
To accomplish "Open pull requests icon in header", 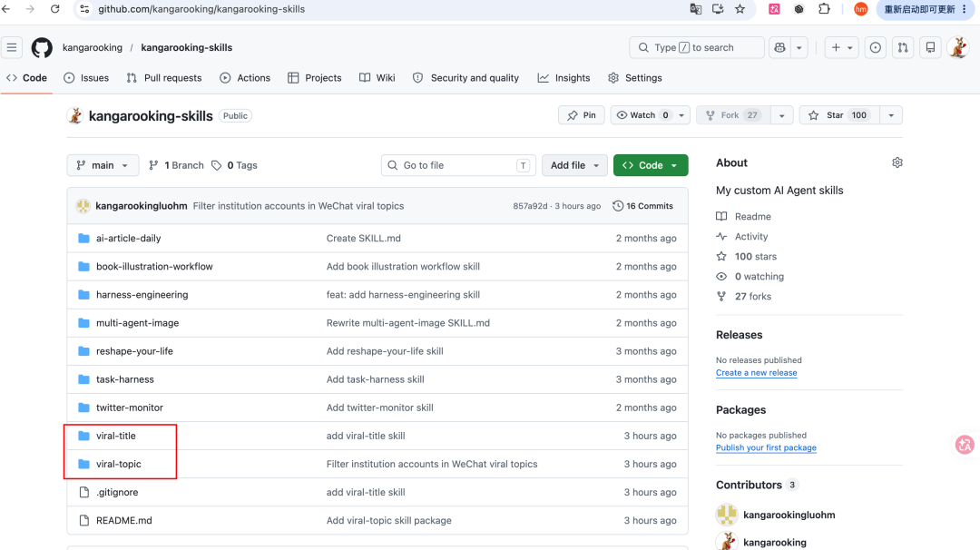I will [903, 47].
